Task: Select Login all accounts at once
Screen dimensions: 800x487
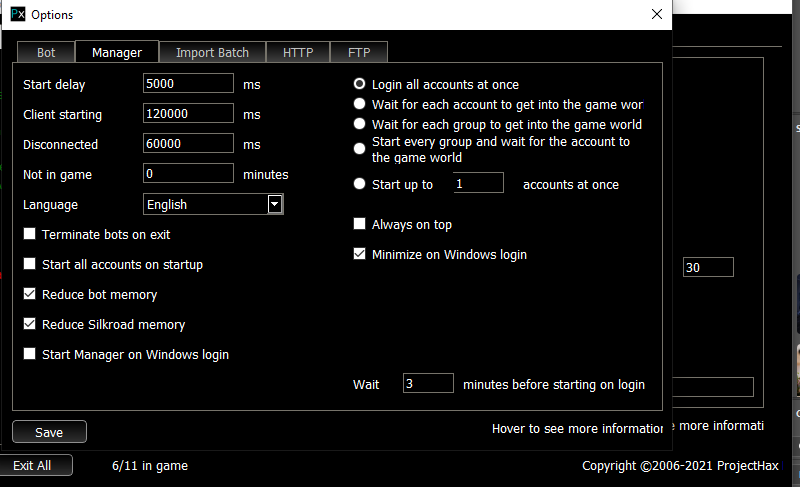Action: [x=360, y=85]
